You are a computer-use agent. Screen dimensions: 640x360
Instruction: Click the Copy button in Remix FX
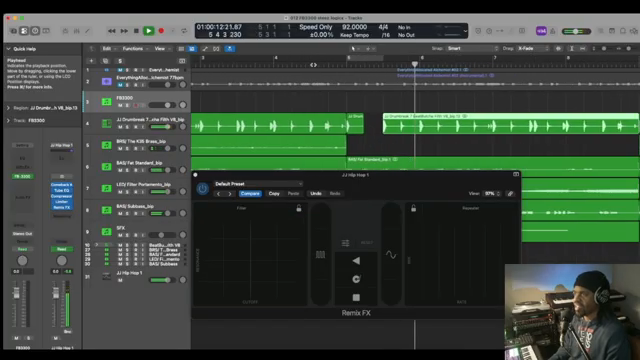pos(274,194)
